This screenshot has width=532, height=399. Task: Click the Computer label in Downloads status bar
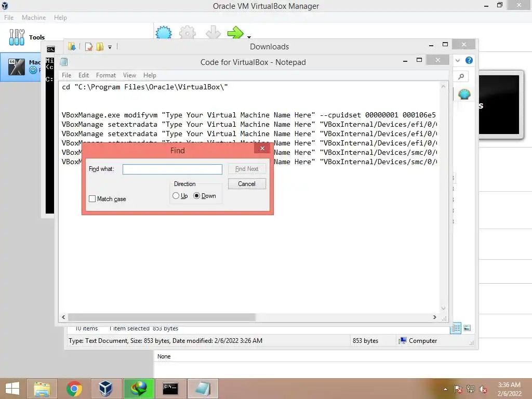(x=423, y=341)
